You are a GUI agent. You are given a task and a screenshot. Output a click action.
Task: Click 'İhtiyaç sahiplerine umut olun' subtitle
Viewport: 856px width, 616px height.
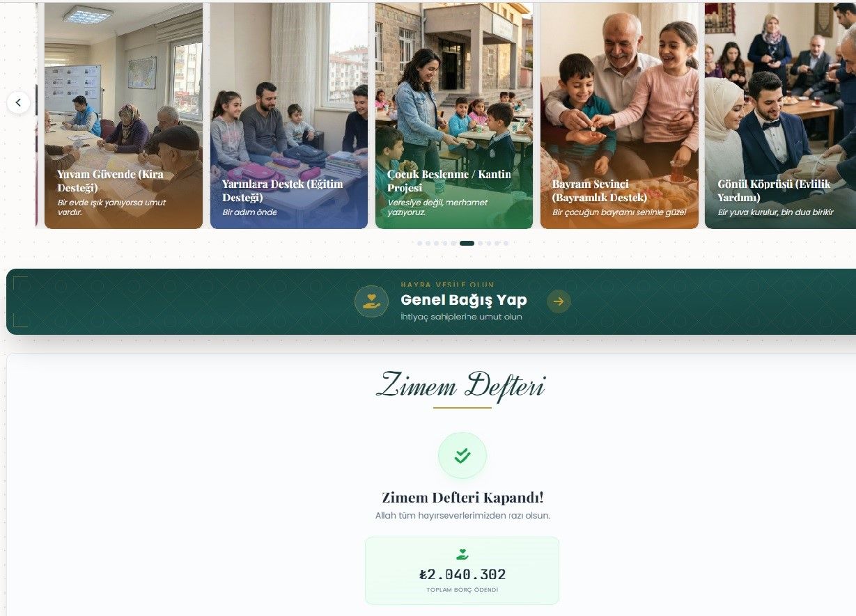coord(461,317)
